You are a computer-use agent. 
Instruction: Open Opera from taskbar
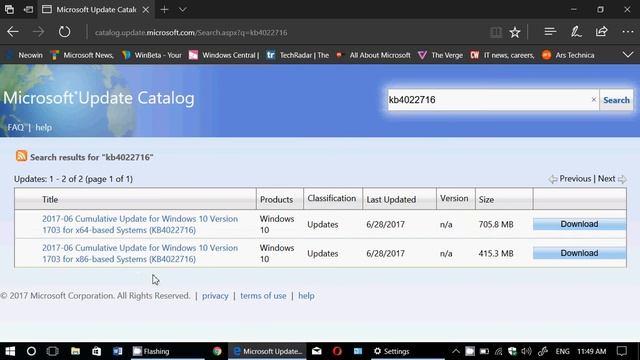pyautogui.click(x=337, y=351)
